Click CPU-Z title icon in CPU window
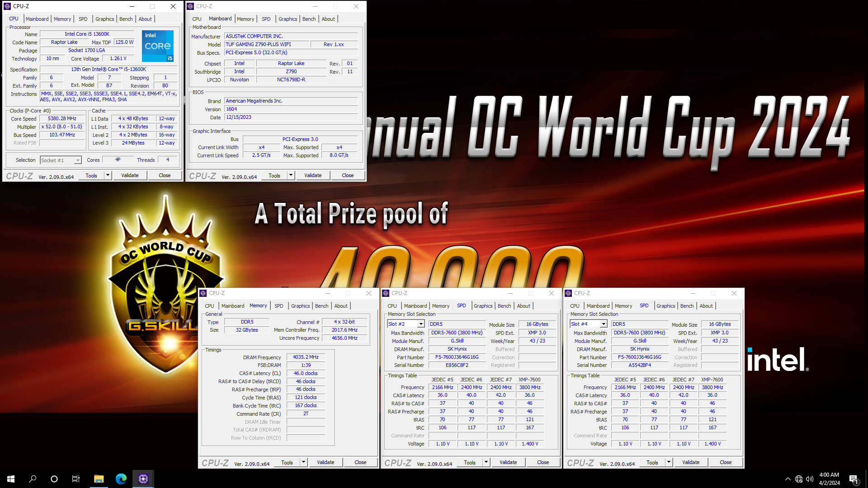The width and height of the screenshot is (868, 488). (x=7, y=6)
